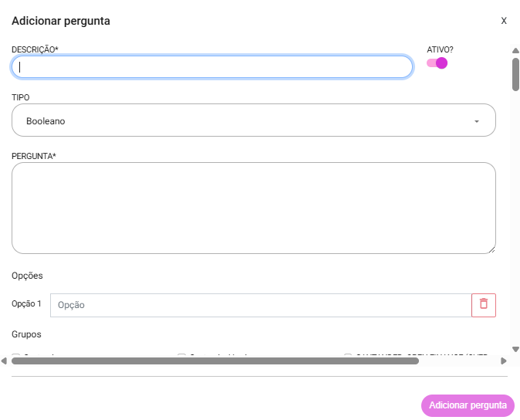Click the empty horizontal scrollbar track right of the thumb
Image resolution: width=520 pixels, height=420 pixels.
pos(459,361)
